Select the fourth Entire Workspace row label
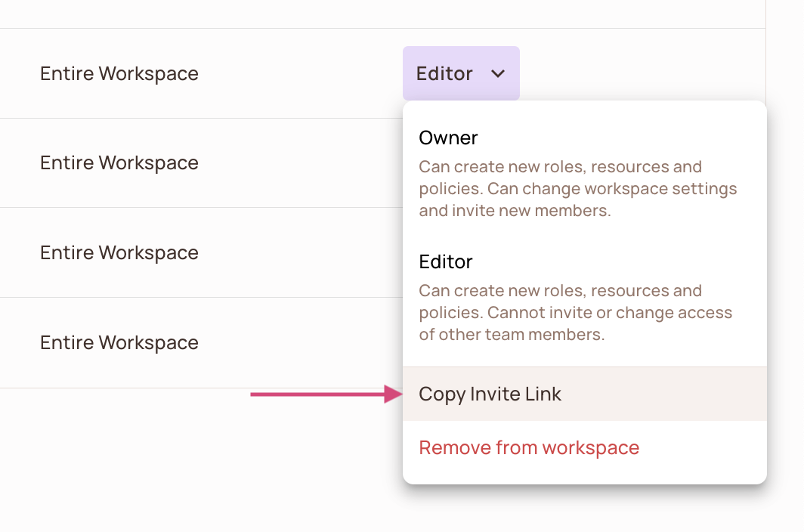The width and height of the screenshot is (804, 532). click(x=119, y=342)
